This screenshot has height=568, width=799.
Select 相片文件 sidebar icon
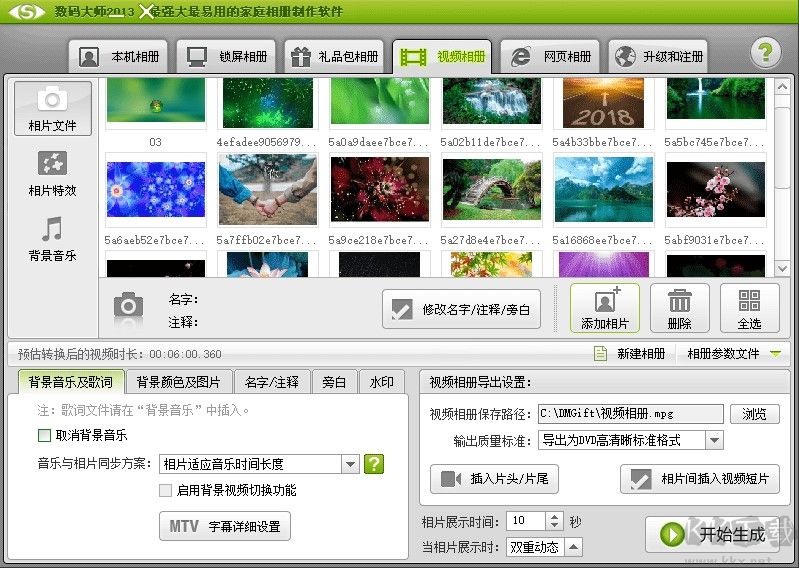point(52,109)
